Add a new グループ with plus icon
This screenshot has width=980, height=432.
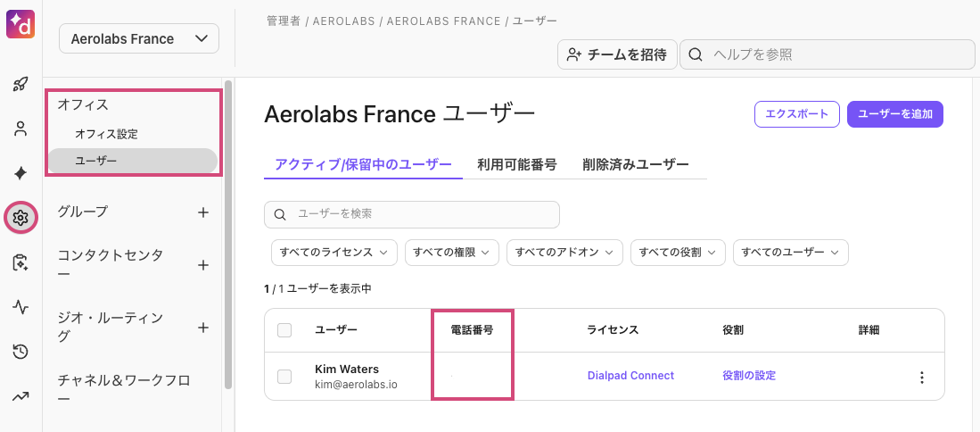pyautogui.click(x=203, y=212)
